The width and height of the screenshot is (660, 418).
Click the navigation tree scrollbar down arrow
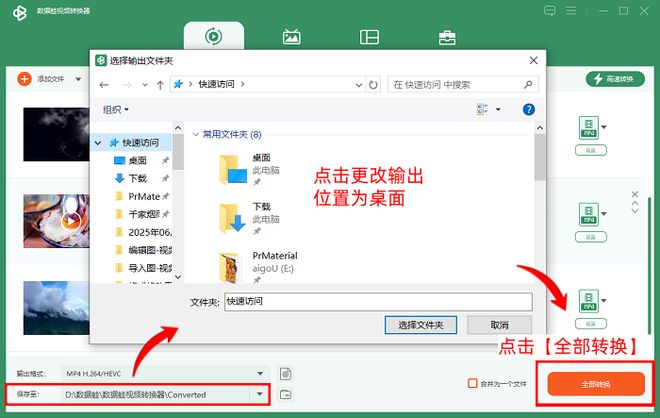178,277
